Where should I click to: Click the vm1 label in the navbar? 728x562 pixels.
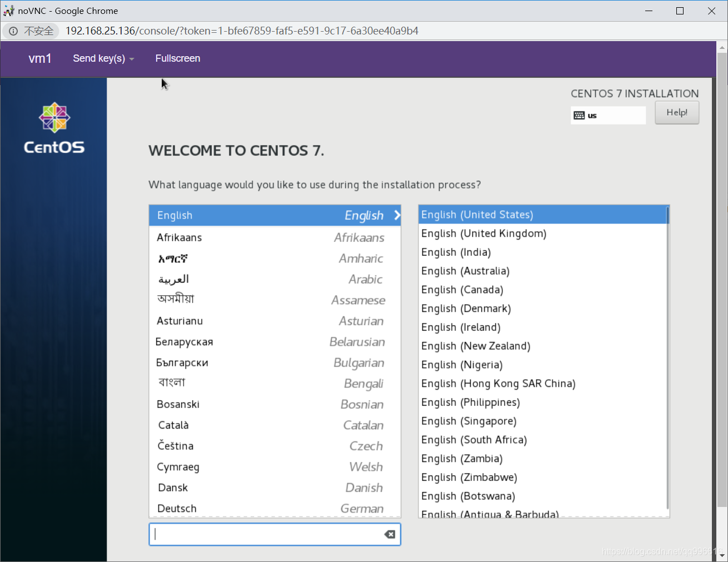(40, 58)
